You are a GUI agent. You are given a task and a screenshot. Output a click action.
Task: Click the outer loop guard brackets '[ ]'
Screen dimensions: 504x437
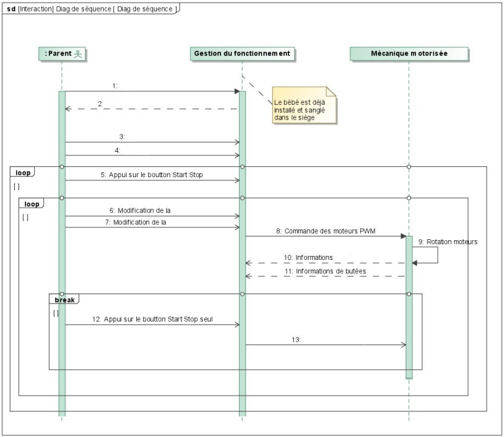coord(17,186)
